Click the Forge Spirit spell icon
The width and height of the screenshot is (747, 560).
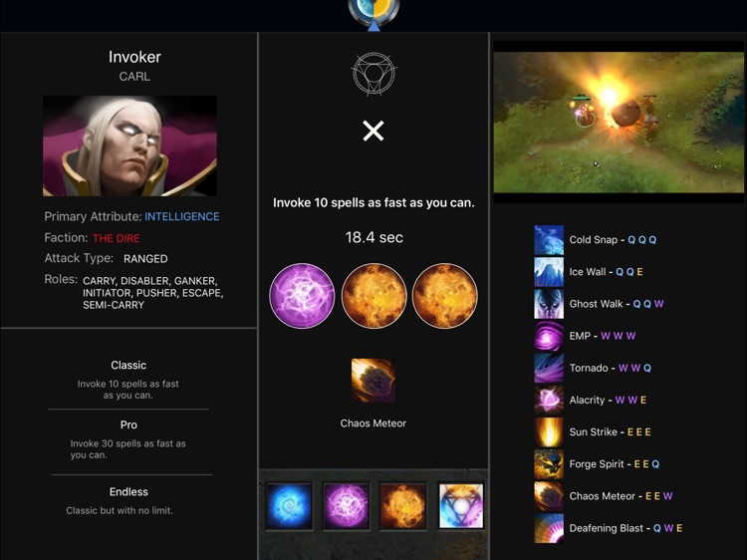[549, 463]
